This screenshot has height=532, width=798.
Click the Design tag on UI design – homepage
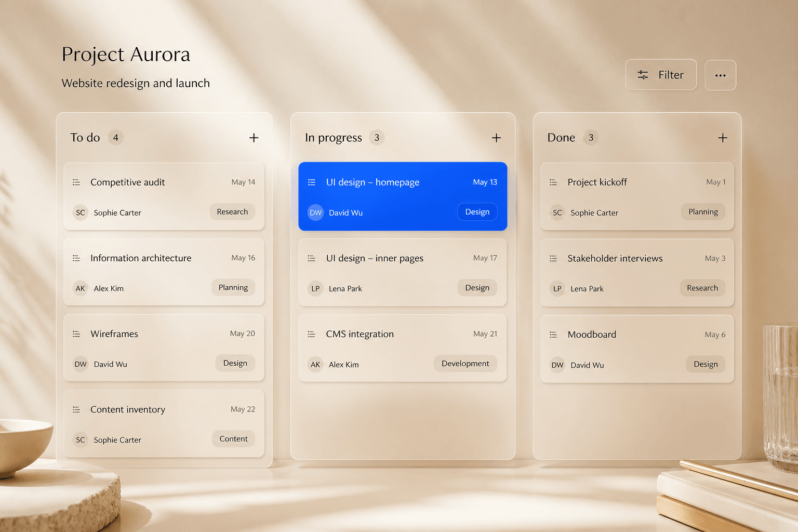tap(477, 212)
